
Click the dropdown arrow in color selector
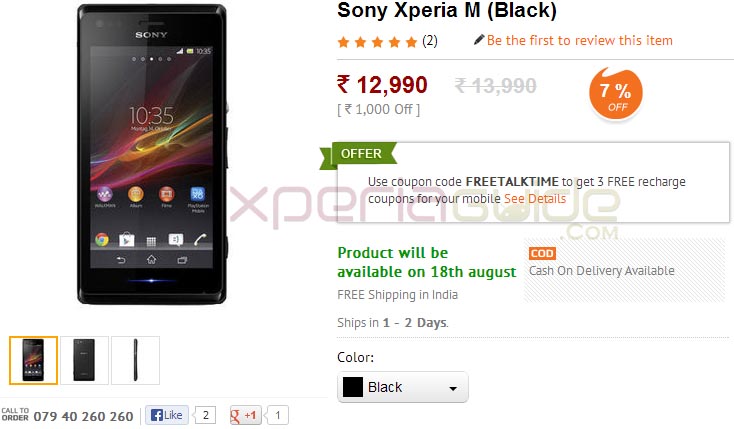(453, 389)
